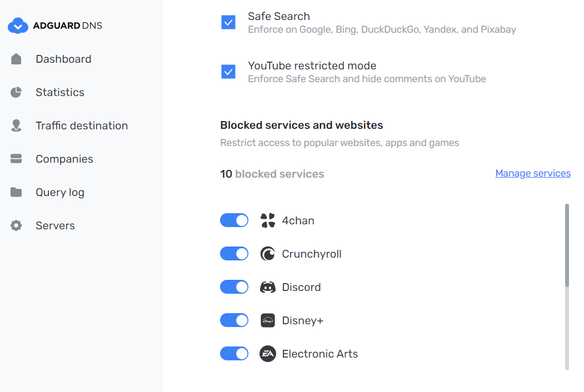
Task: Turn off the 4chan blocking toggle
Action: (x=234, y=220)
